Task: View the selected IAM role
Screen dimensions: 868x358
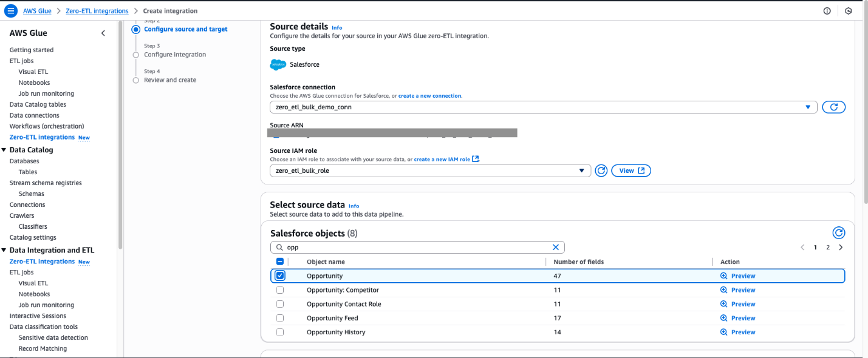Action: click(630, 171)
